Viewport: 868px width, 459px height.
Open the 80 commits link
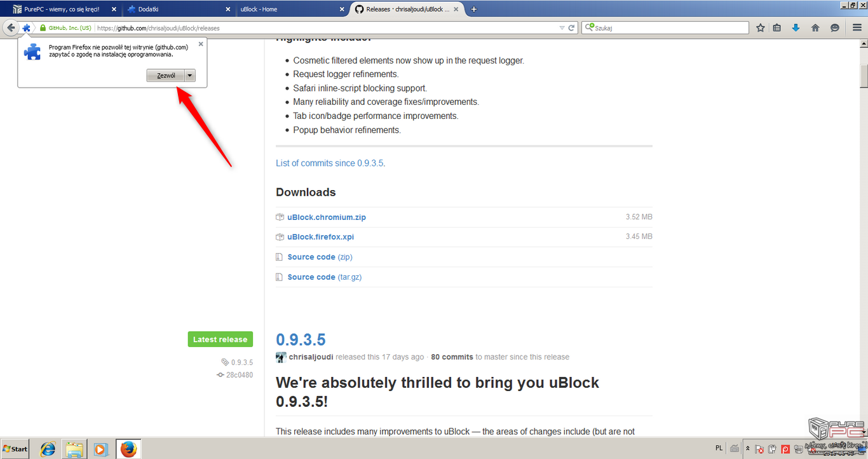click(452, 357)
